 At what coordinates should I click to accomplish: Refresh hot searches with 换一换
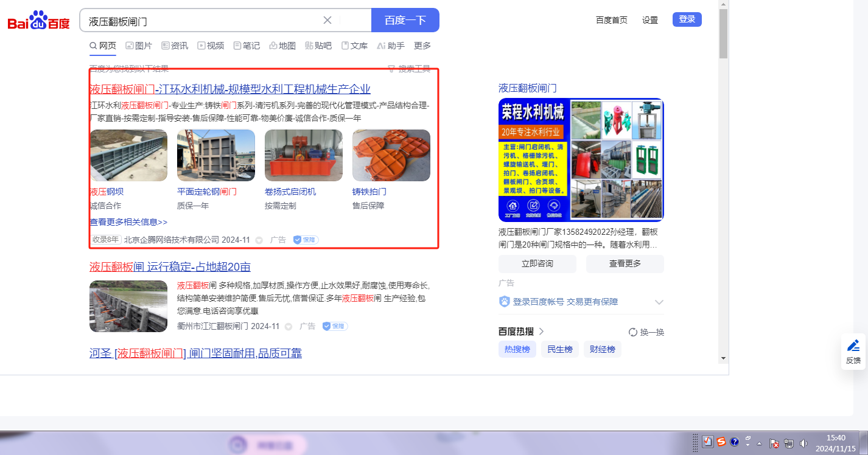click(x=646, y=332)
